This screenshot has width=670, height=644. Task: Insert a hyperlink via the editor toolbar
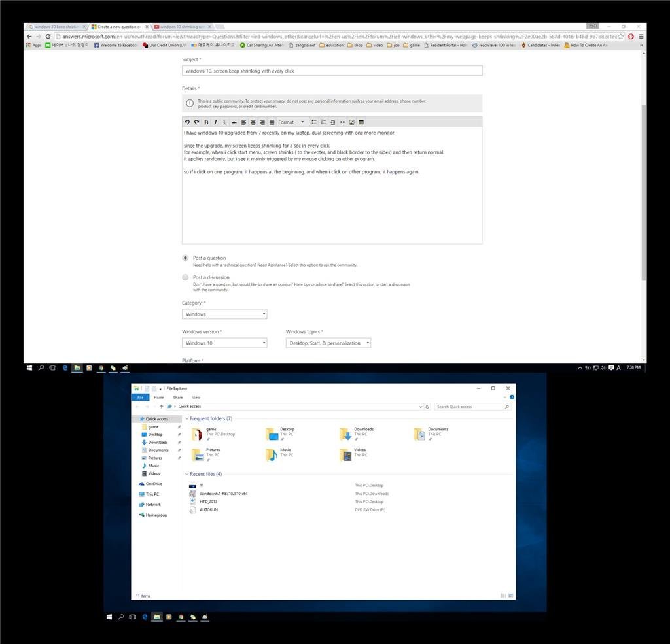(x=342, y=122)
